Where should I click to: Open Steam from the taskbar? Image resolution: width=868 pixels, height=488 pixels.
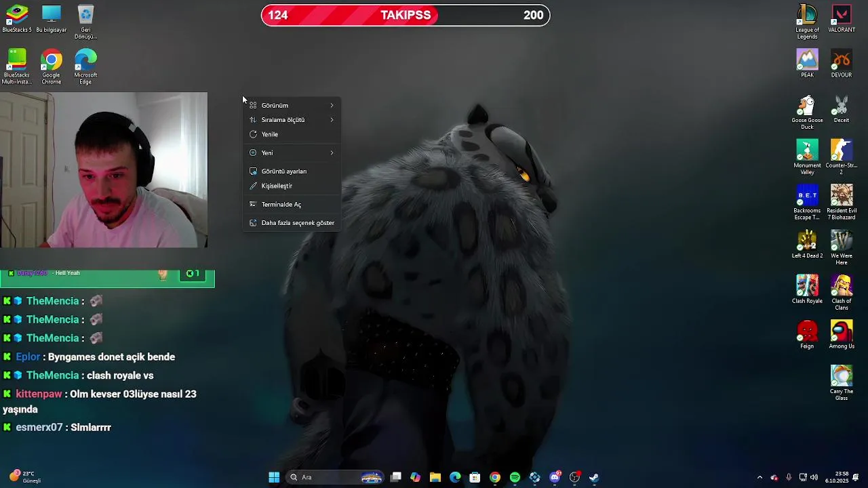click(x=594, y=477)
